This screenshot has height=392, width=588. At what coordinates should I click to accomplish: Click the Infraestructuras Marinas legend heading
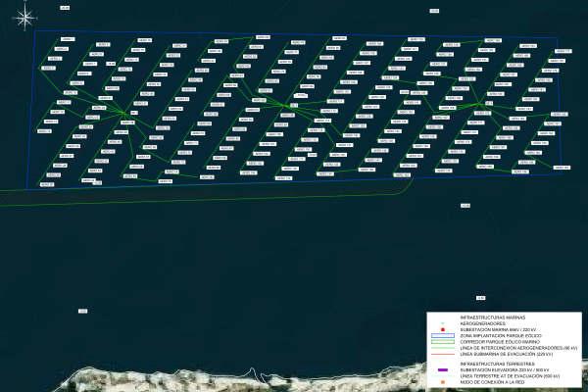click(494, 318)
